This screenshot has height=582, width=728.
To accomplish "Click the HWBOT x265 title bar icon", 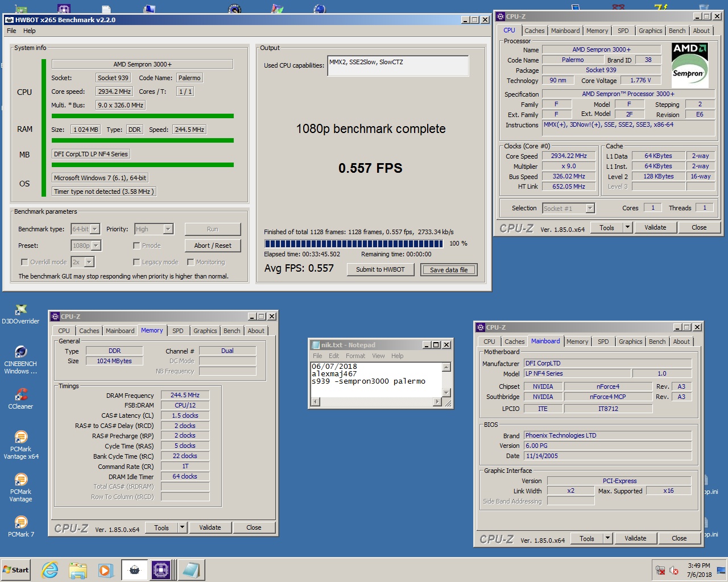I will [9, 20].
